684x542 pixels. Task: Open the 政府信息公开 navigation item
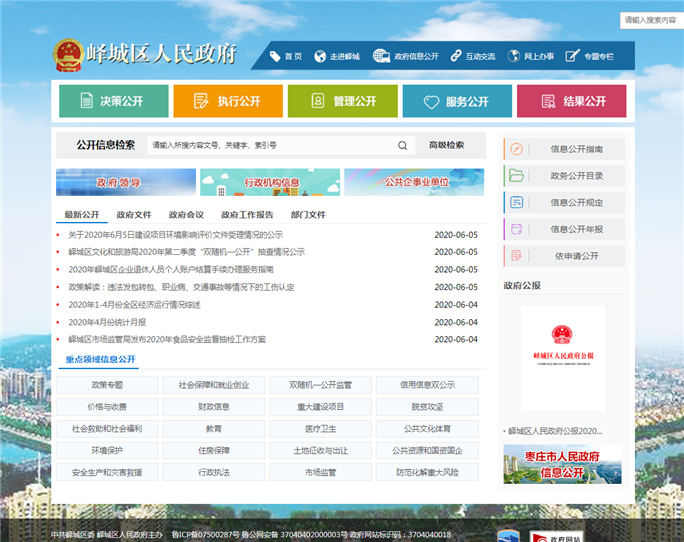click(416, 56)
